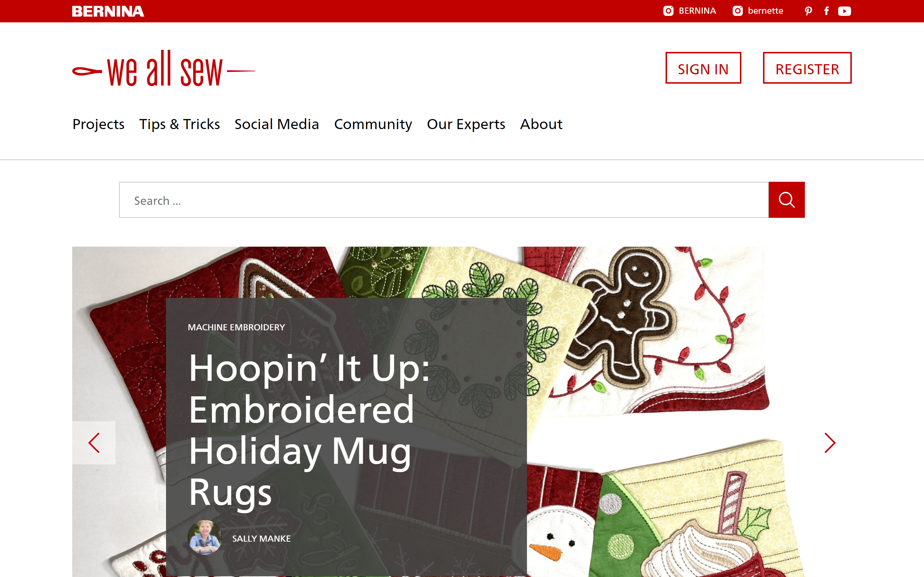924x577 pixels.
Task: Click the BERNINA logo in top bar
Action: [108, 11]
